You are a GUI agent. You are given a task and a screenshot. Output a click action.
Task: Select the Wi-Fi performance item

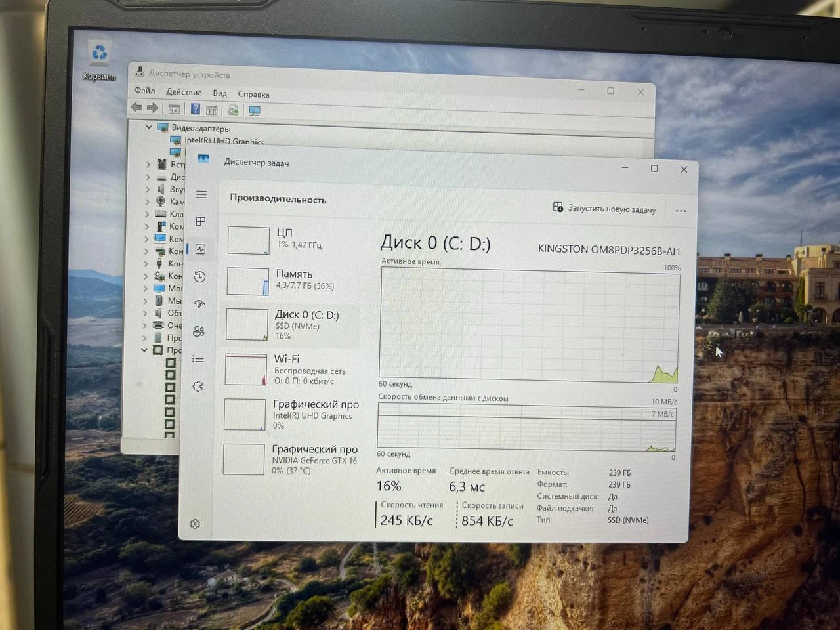(x=292, y=369)
